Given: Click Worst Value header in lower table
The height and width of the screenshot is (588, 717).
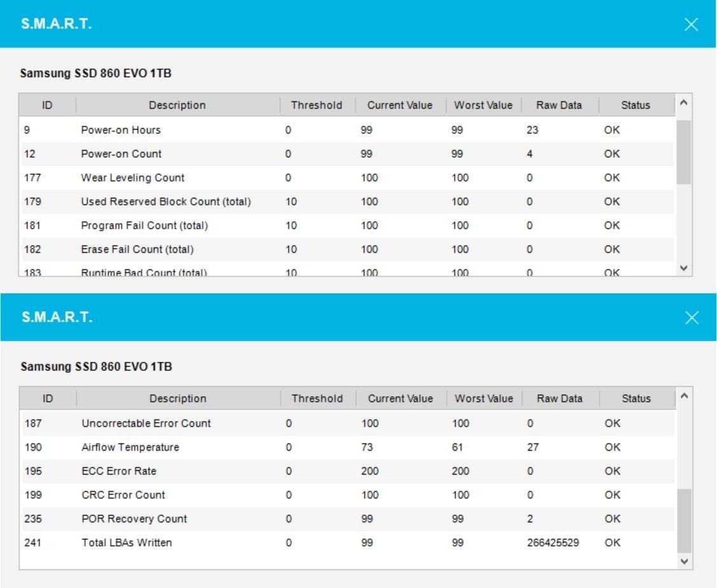Looking at the screenshot, I should tap(484, 399).
